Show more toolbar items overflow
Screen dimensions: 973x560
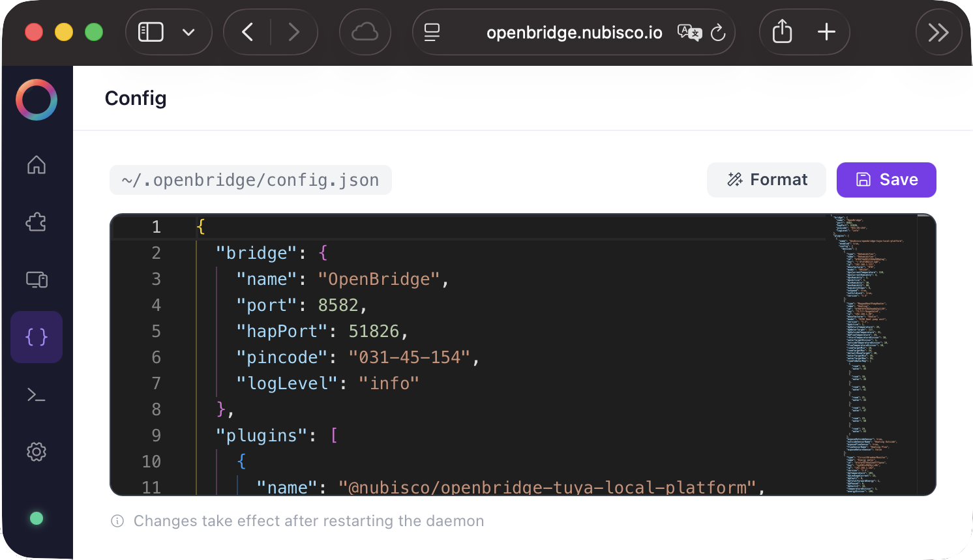[938, 32]
